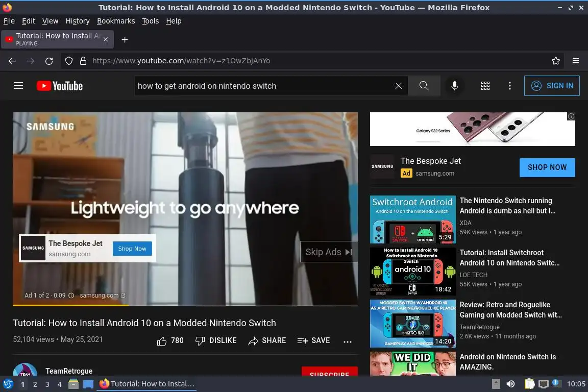
Task: Open the Edit menu
Action: click(29, 21)
